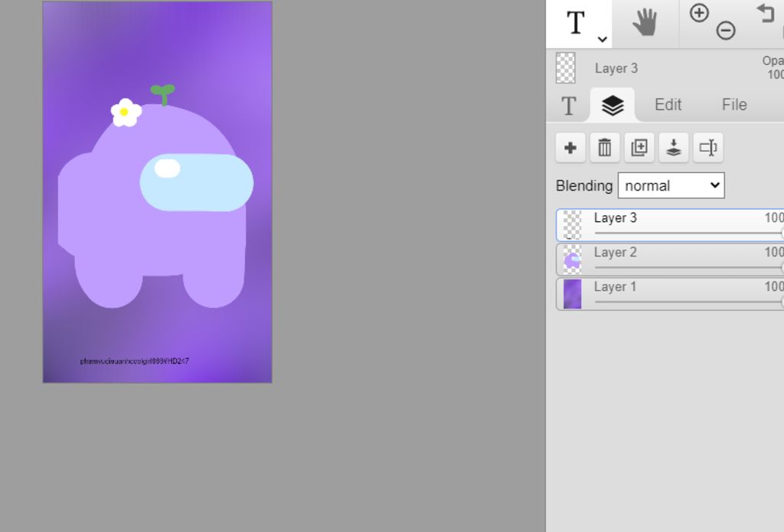Open the Blending mode dropdown
The width and height of the screenshot is (784, 532).
(671, 185)
